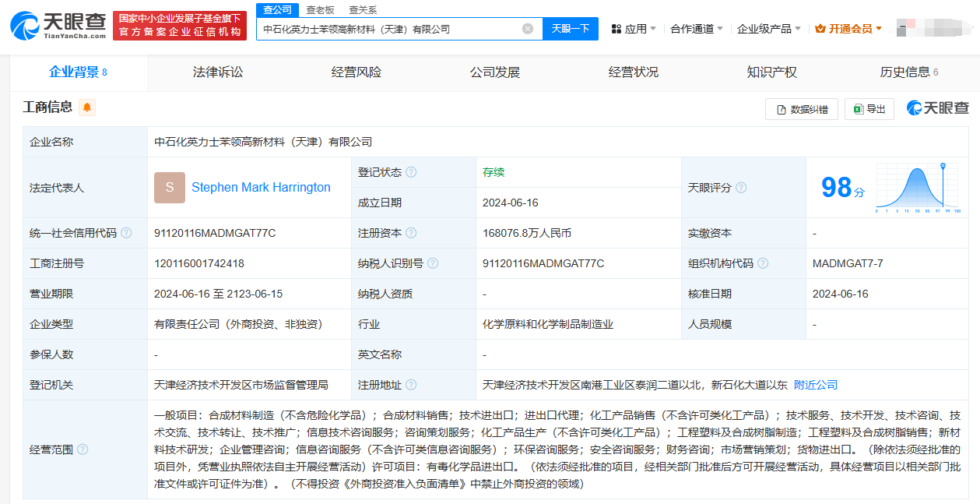Select the 营业期限 date range value

click(x=218, y=294)
